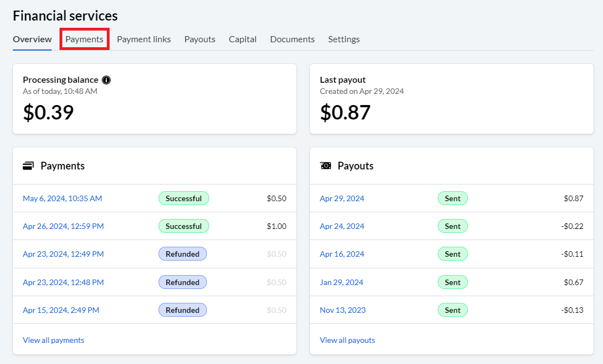The image size is (603, 364).
Task: Open payment from May 6, 2024, 10:35 AM
Action: pos(62,198)
